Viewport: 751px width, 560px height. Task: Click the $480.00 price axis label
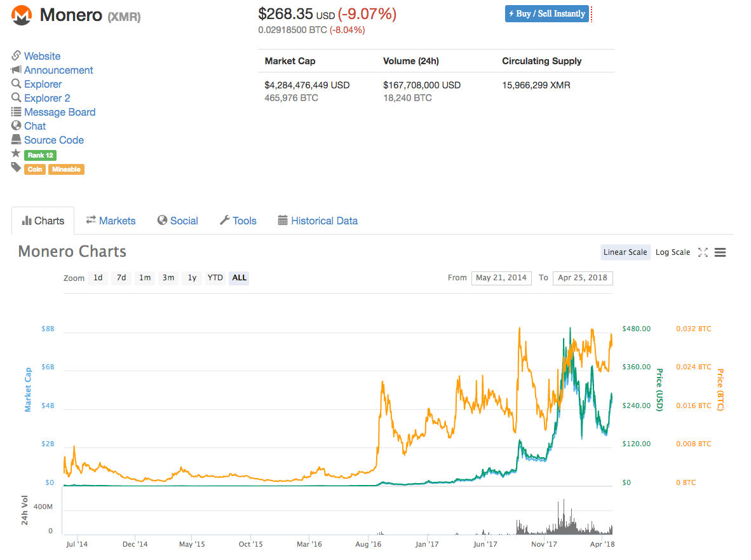(x=637, y=329)
